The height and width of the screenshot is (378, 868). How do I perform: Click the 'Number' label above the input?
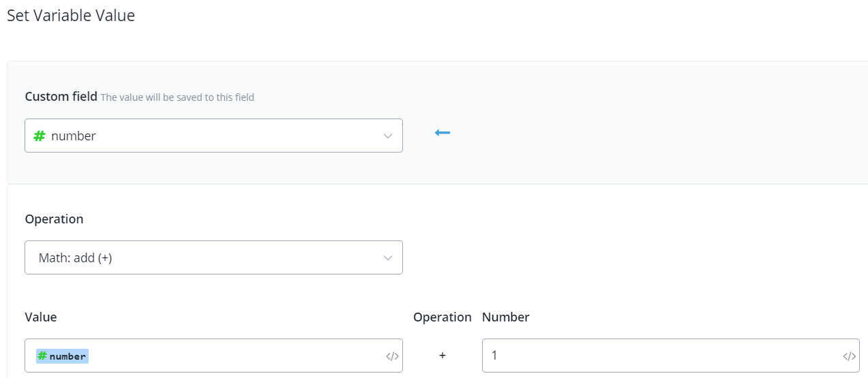505,317
